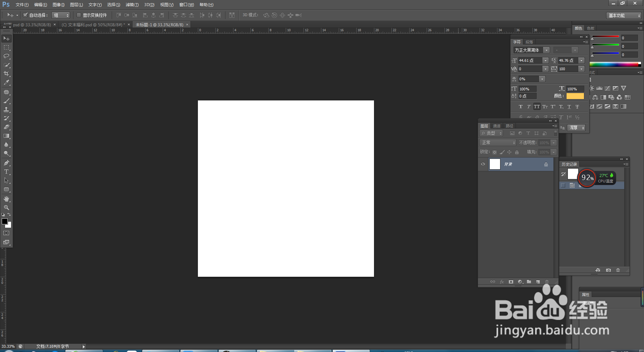Create a new layer icon in Layers

pos(538,282)
